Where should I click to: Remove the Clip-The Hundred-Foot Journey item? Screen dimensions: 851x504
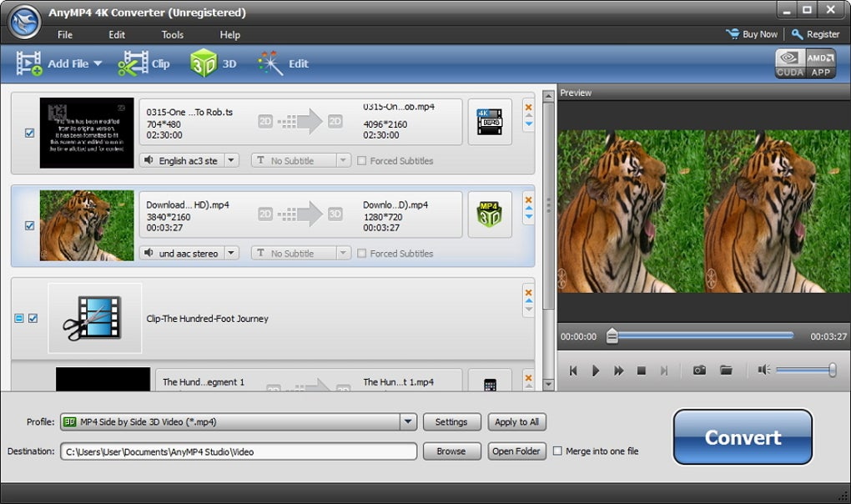tap(528, 292)
